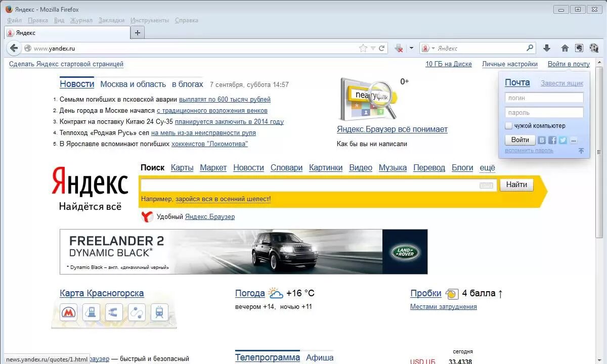
Task: Open new tab with plus button
Action: [137, 33]
